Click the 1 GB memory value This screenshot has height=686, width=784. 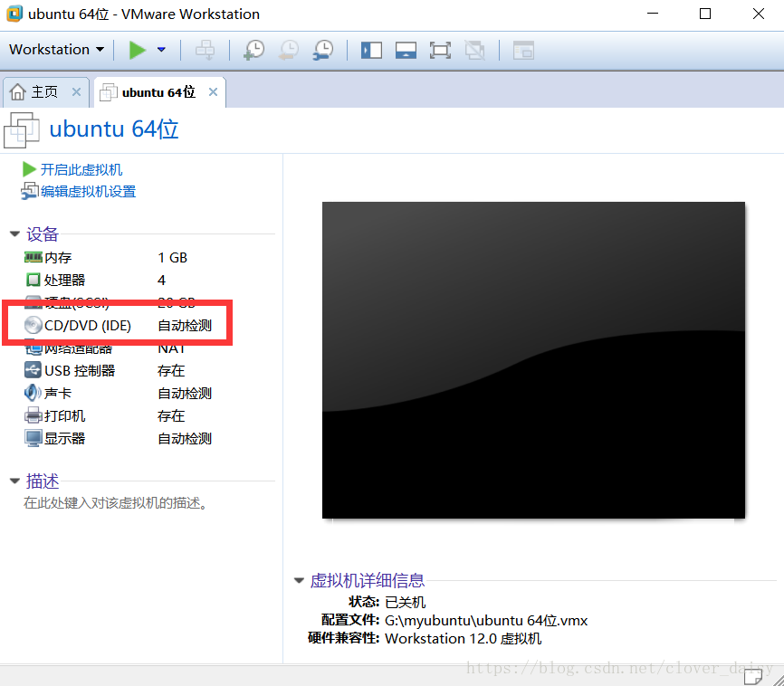(173, 258)
